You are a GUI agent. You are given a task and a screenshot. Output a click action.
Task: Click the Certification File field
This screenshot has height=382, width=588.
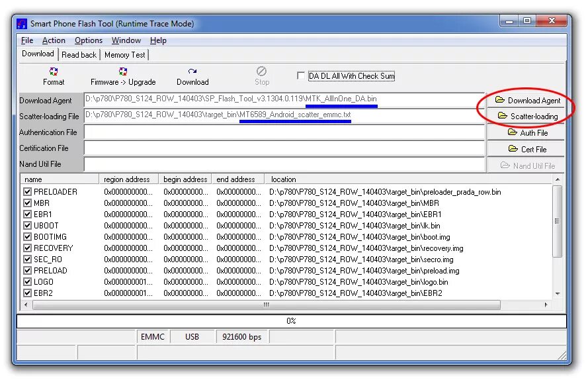click(284, 148)
